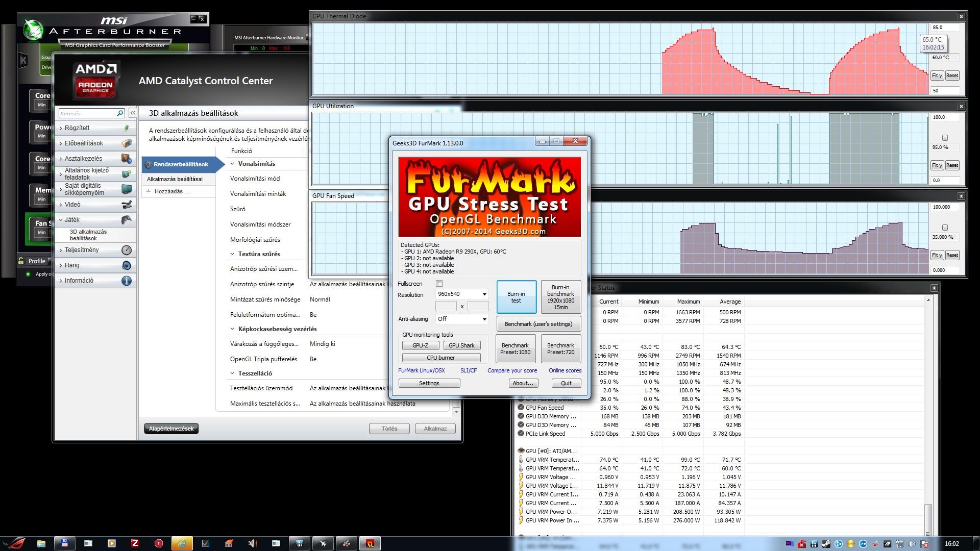Click the FurMark icon on the taskbar
The image size is (980, 551).
coord(370,543)
